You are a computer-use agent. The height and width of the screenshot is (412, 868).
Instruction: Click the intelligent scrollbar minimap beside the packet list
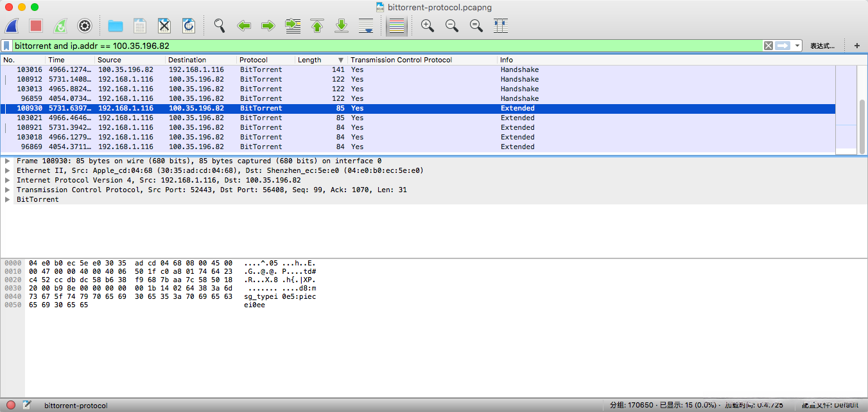pos(846,110)
